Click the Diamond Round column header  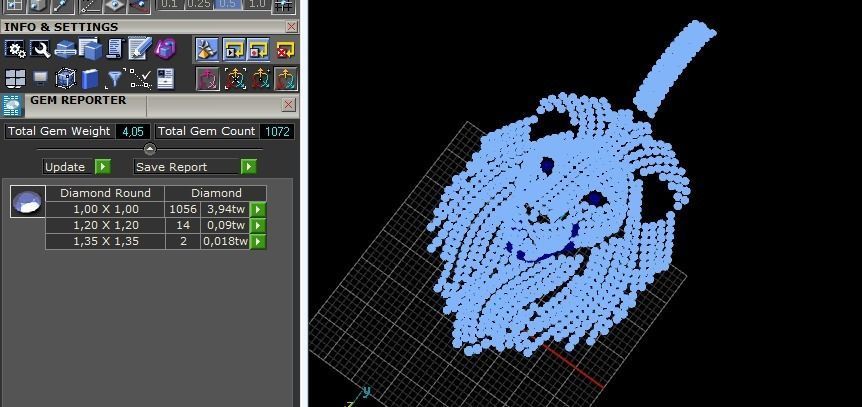point(106,193)
